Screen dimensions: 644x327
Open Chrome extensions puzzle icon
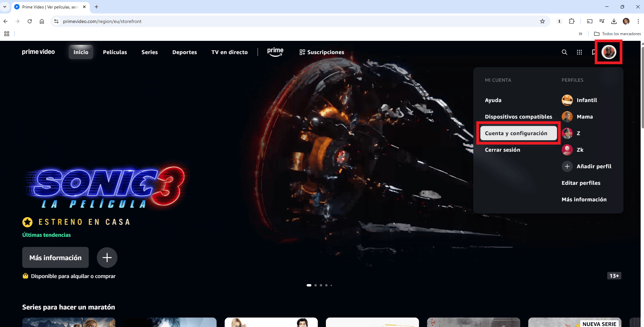click(x=571, y=21)
